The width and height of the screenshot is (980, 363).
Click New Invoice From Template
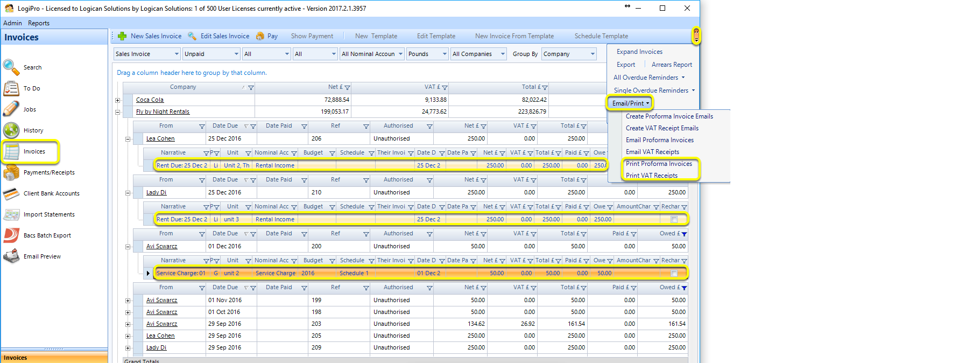(x=514, y=36)
